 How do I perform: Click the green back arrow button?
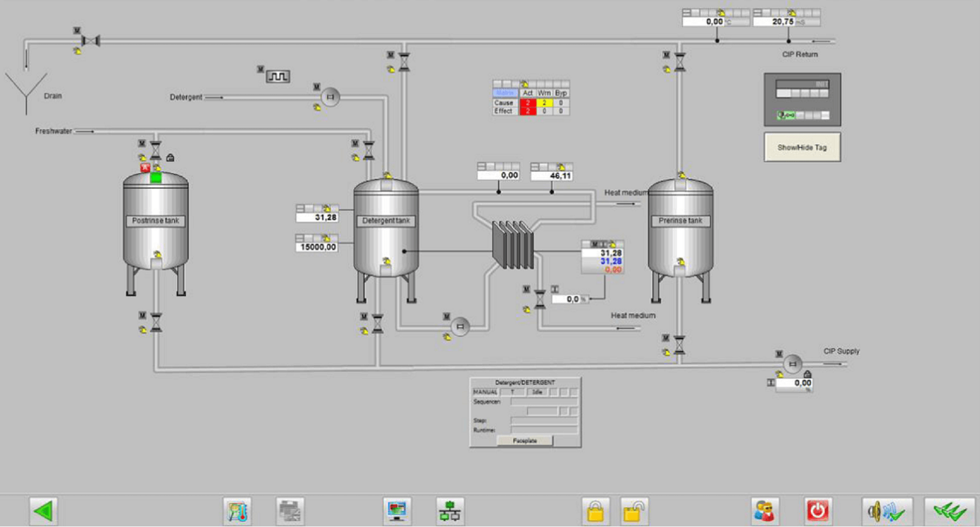(43, 511)
